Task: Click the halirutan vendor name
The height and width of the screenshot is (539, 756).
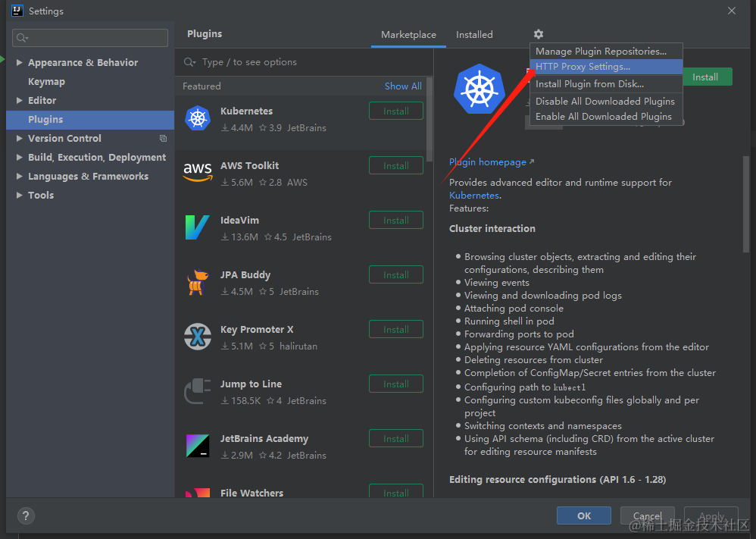Action: 298,346
